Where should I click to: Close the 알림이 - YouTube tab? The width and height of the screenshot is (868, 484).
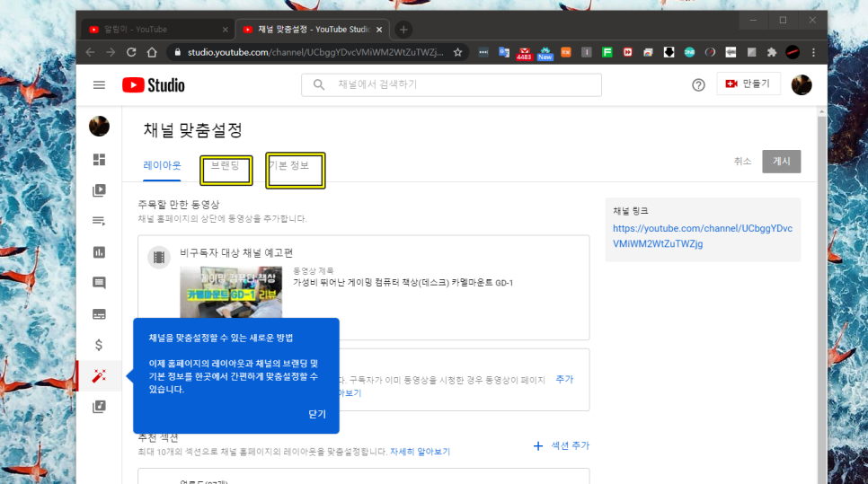(x=225, y=30)
